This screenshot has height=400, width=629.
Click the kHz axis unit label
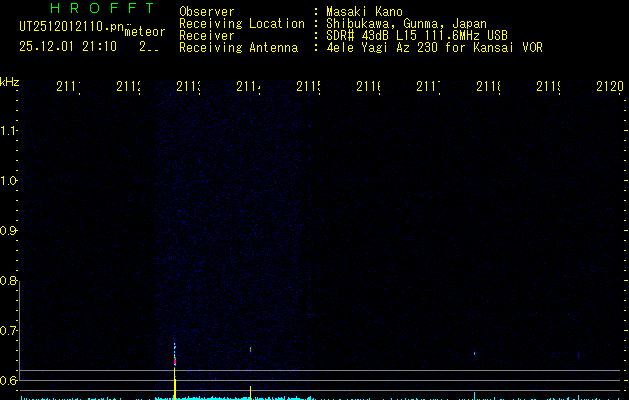[x=10, y=82]
